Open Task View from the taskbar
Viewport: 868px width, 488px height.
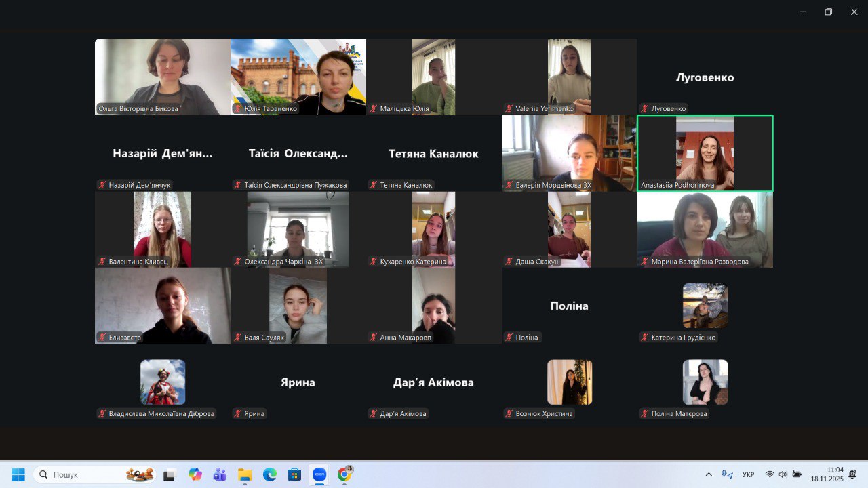(x=170, y=474)
